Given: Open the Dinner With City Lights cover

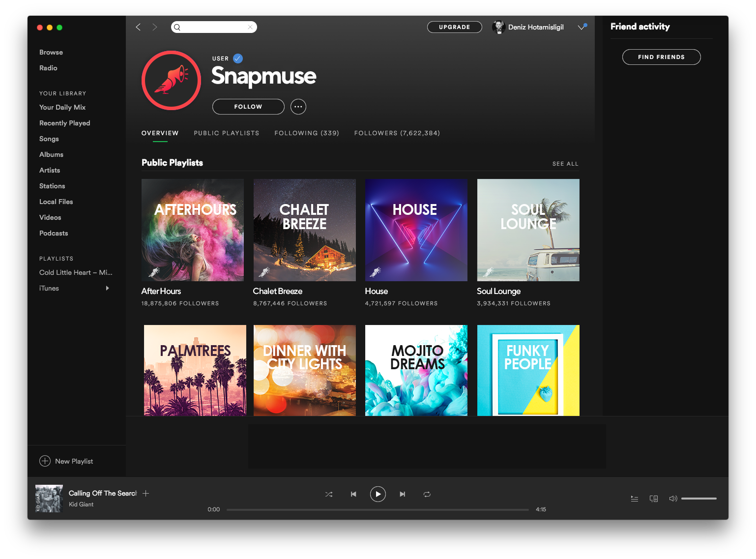Looking at the screenshot, I should [x=305, y=370].
